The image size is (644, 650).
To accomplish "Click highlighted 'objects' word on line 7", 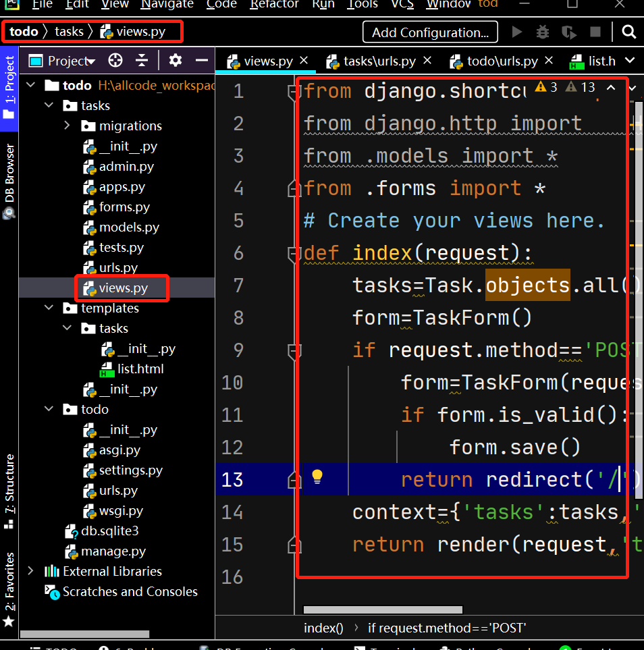I will point(527,286).
